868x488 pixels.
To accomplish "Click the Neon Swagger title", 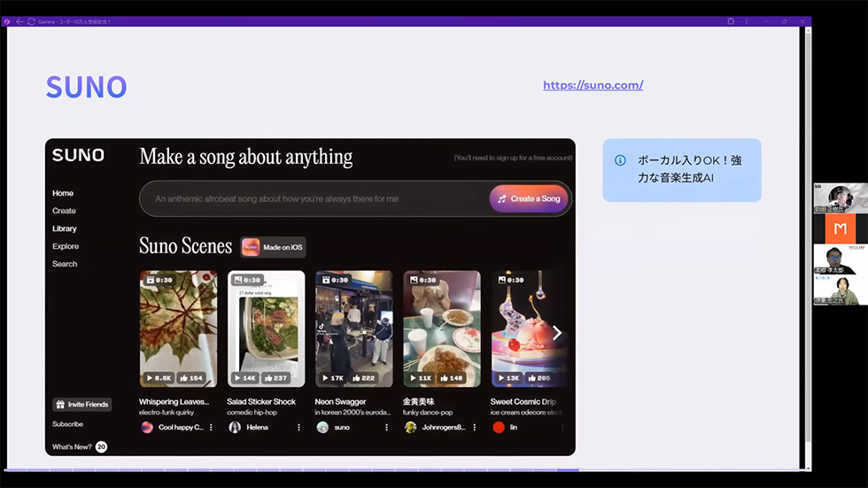I will pyautogui.click(x=340, y=402).
